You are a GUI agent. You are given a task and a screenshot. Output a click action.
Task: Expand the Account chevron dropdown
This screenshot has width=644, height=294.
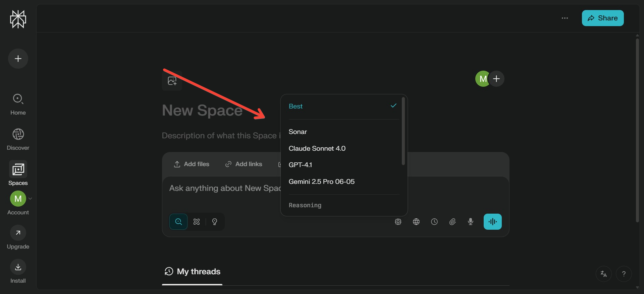[x=30, y=199]
